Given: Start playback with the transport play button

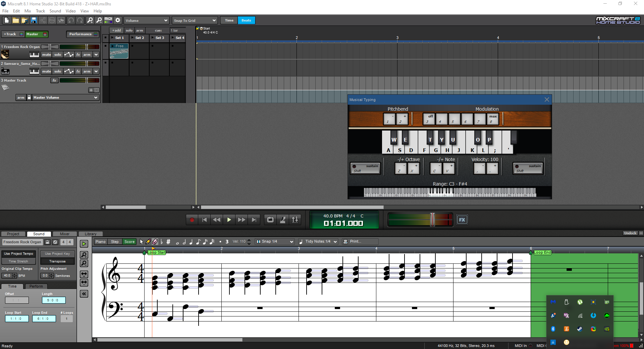Looking at the screenshot, I should point(229,220).
